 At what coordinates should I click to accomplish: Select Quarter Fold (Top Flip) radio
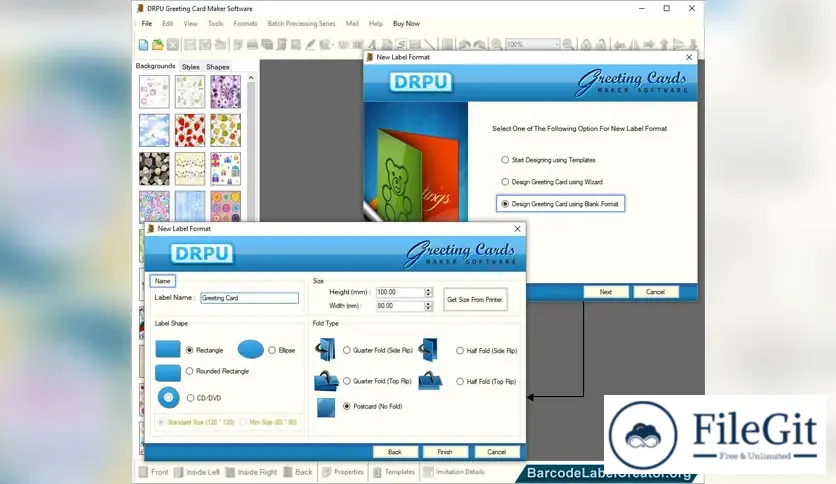click(x=347, y=381)
